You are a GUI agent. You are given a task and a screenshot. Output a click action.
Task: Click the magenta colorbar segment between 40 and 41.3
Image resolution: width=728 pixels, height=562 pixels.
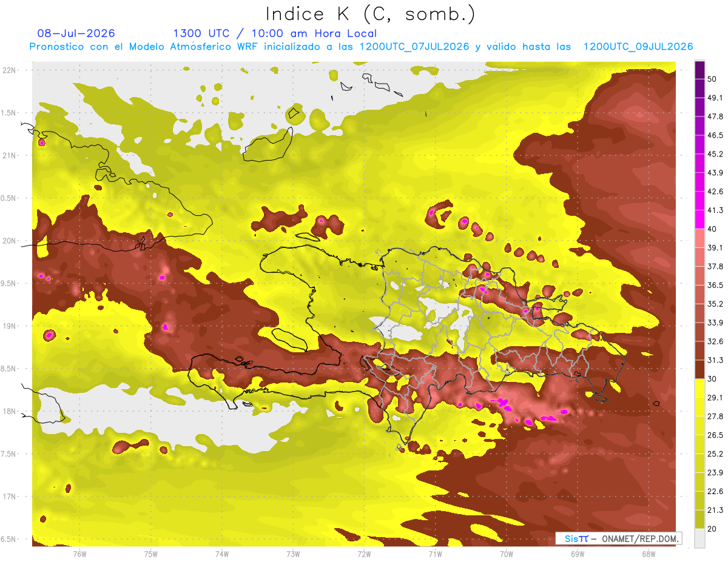[x=699, y=219]
